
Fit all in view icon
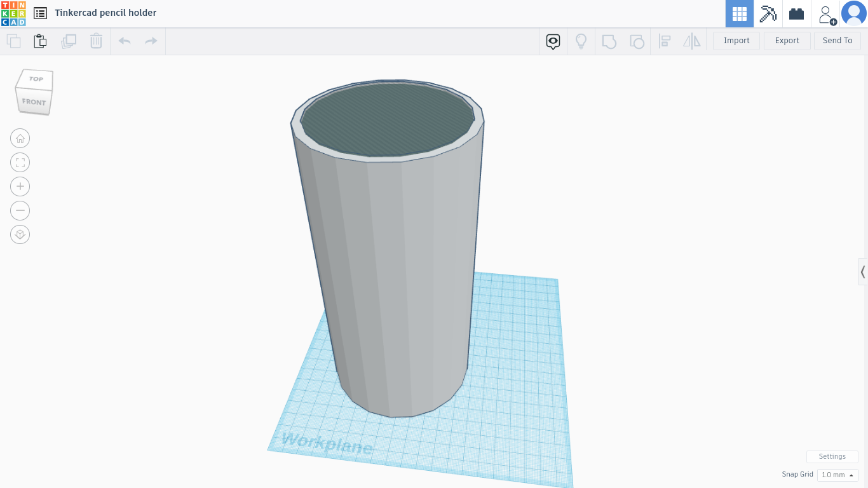pos(20,163)
